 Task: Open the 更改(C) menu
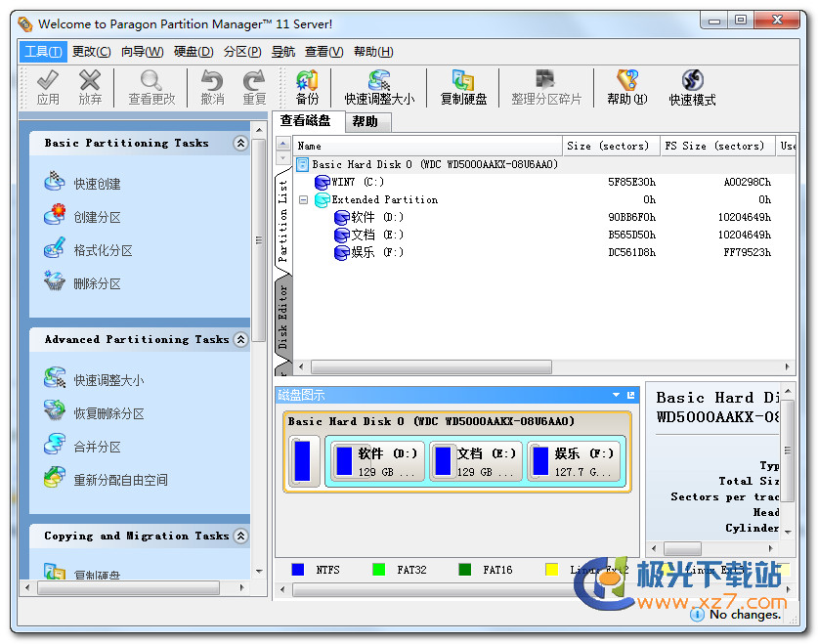pos(91,52)
